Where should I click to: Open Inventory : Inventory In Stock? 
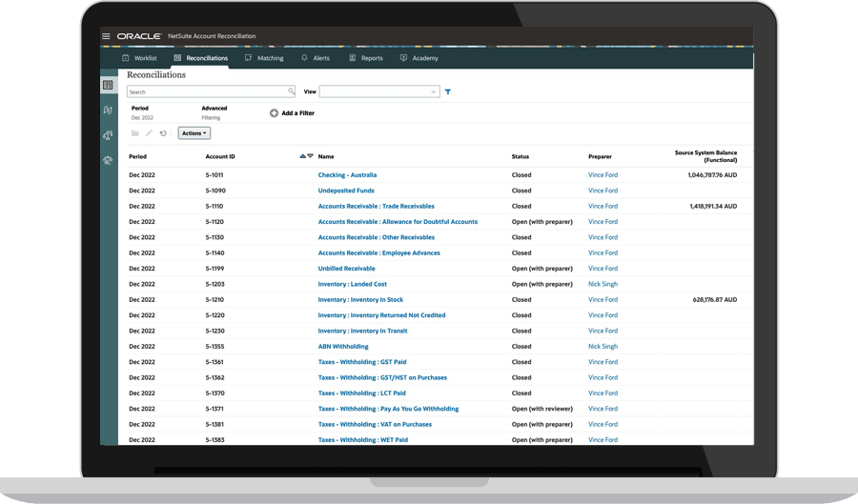click(360, 299)
